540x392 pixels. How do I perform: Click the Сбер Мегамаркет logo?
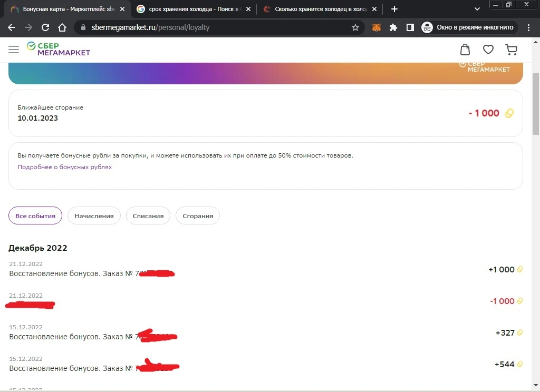(59, 49)
